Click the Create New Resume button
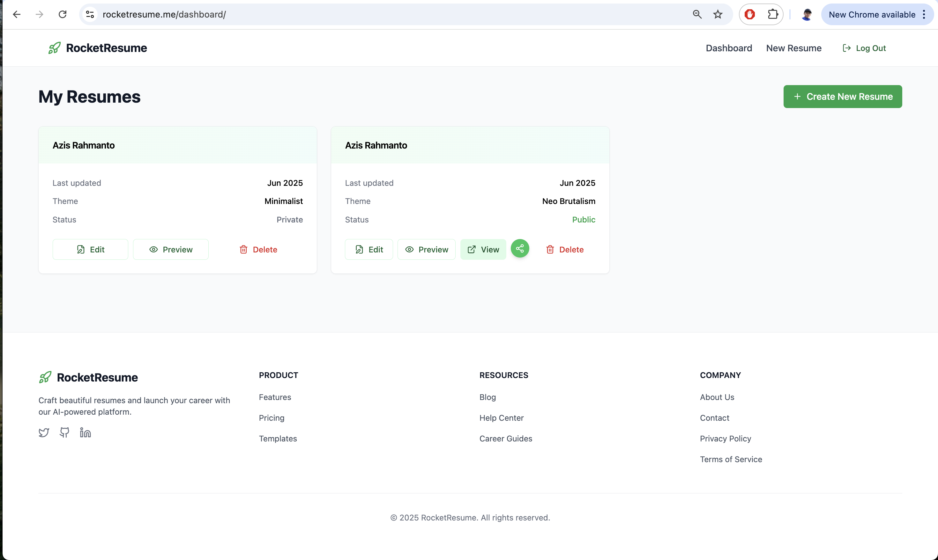Viewport: 938px width, 560px height. click(843, 97)
